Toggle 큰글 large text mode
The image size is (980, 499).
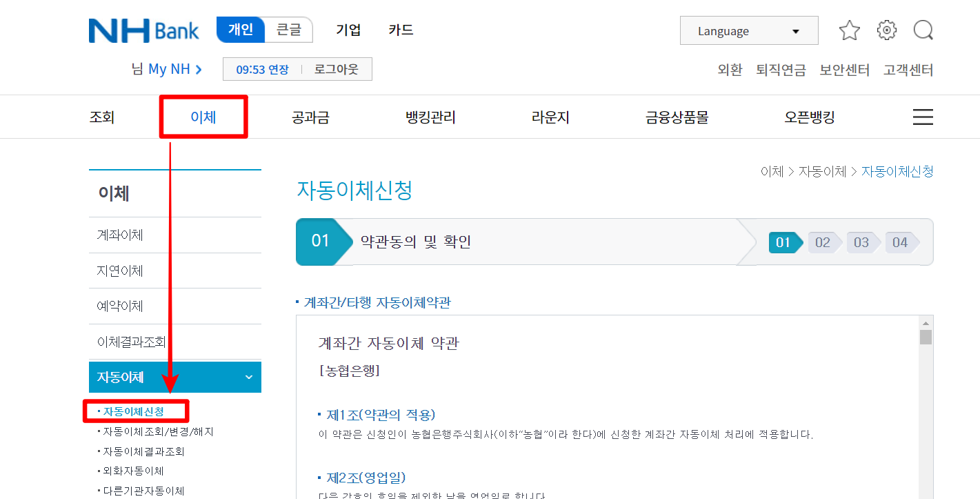tap(289, 30)
